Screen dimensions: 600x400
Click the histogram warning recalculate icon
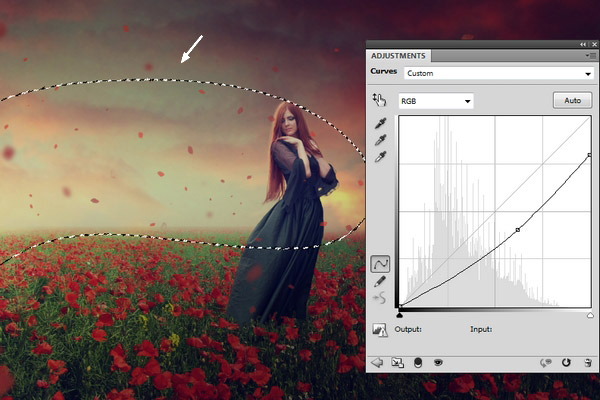(x=380, y=329)
